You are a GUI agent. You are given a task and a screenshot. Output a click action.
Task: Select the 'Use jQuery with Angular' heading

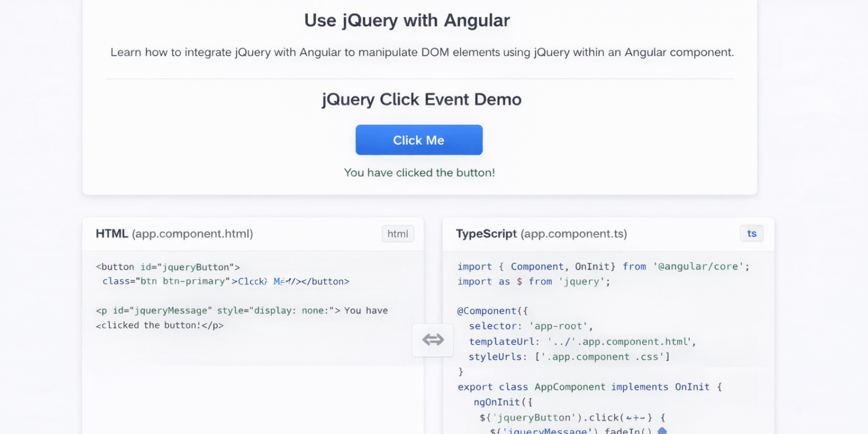[x=407, y=20]
